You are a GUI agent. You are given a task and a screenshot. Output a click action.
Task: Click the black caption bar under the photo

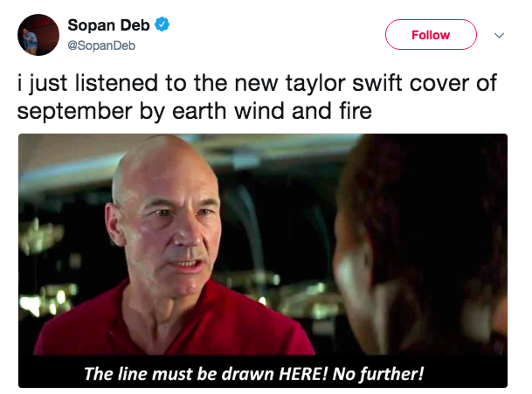[x=263, y=371]
